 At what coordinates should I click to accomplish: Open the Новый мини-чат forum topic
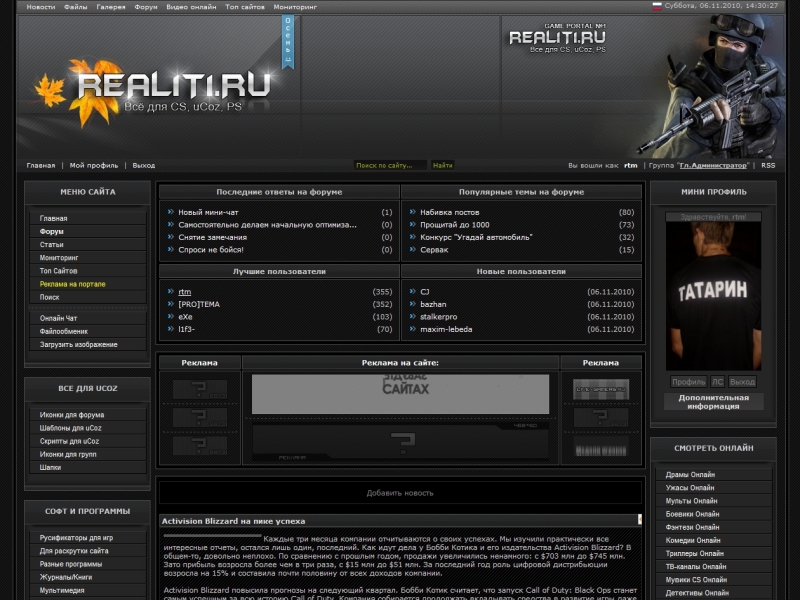(x=208, y=212)
